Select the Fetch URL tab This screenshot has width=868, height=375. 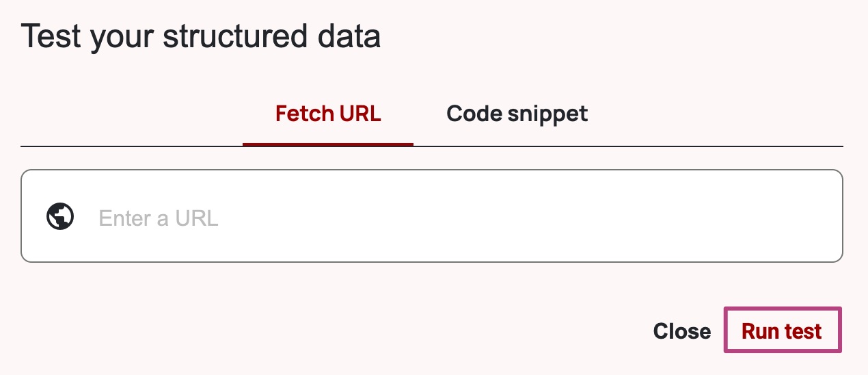[x=328, y=114]
